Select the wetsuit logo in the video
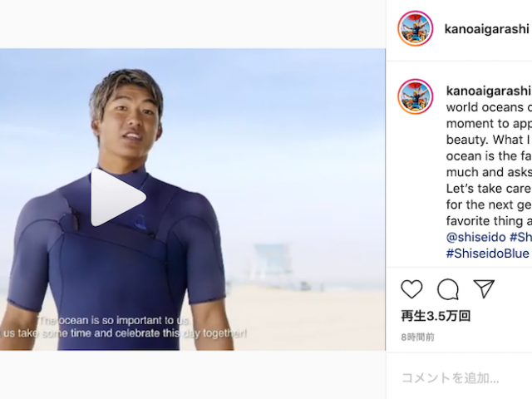 click(140, 222)
